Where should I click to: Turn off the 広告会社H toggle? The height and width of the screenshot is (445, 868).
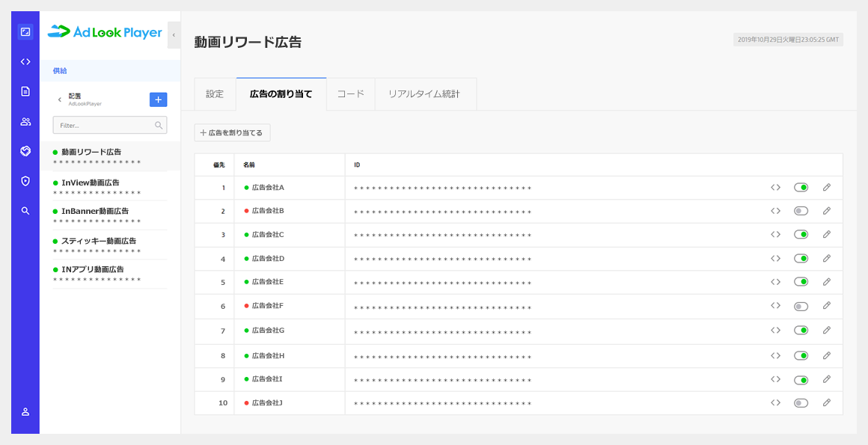point(802,355)
